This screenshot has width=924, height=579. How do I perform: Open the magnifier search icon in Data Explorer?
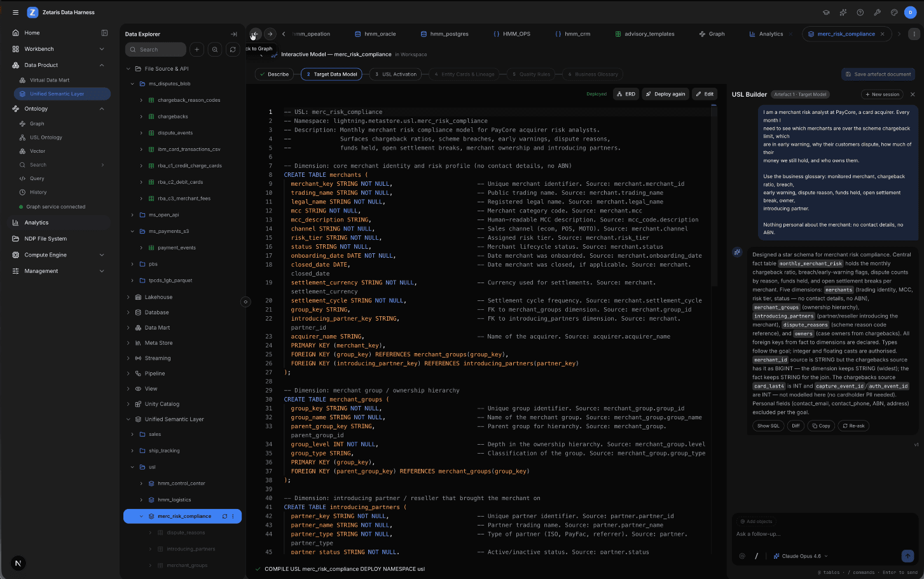[x=215, y=49]
